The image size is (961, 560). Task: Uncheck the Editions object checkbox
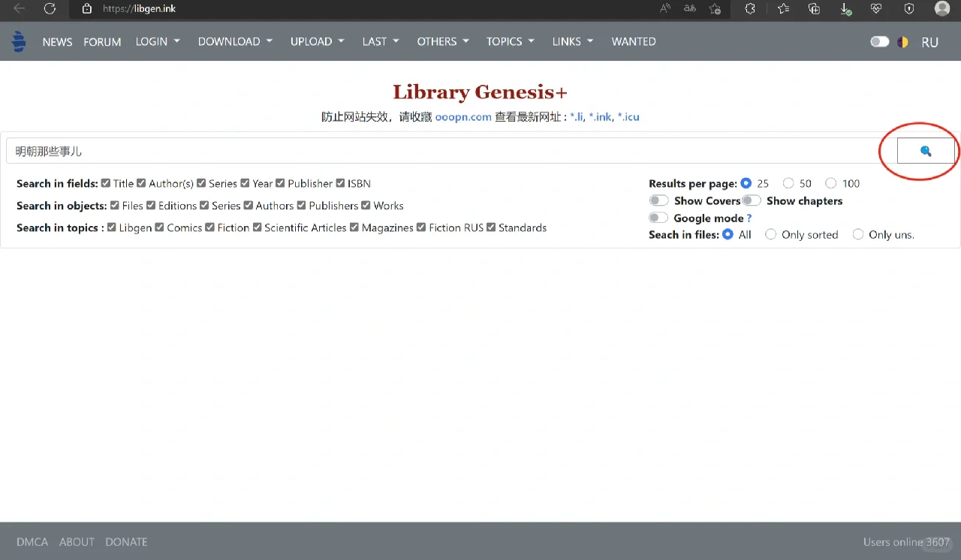coord(151,205)
